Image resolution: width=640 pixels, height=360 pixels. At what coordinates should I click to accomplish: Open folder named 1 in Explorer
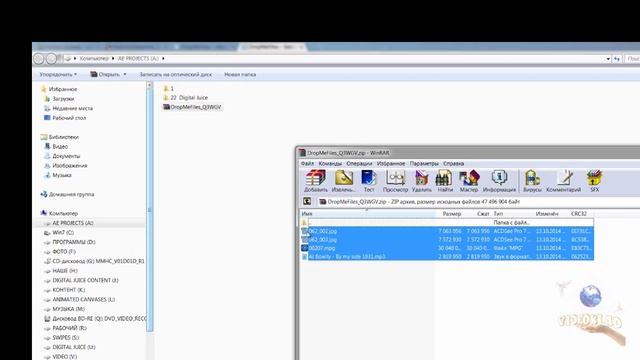169,89
